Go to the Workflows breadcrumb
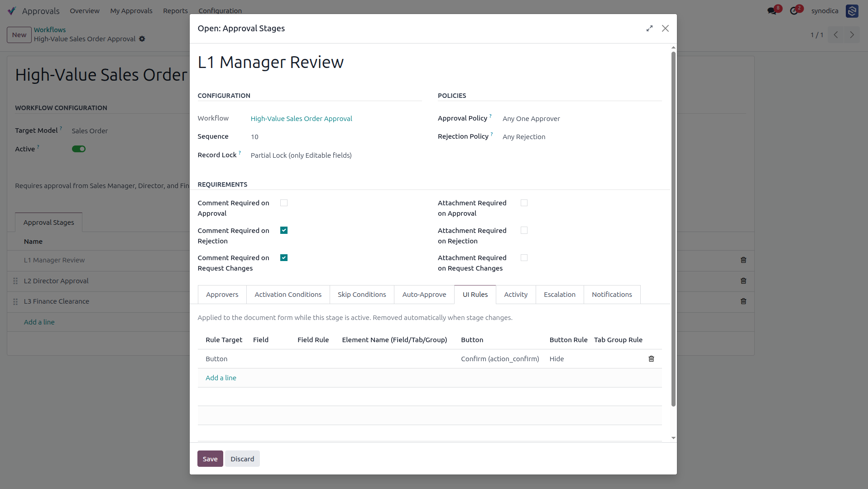 (x=50, y=30)
